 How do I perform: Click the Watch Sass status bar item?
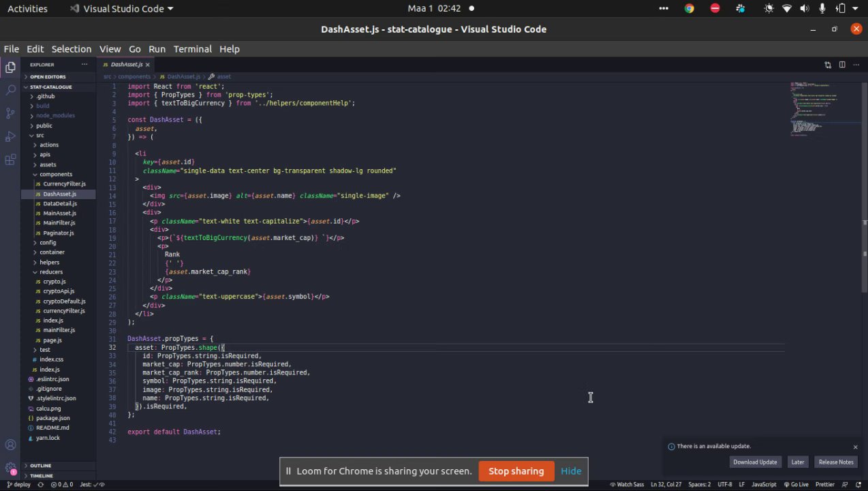(625, 484)
